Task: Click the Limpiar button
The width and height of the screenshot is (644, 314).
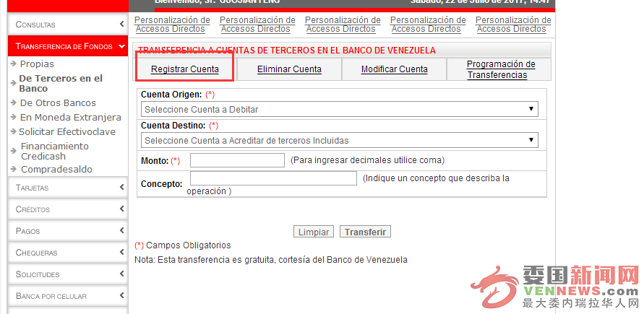Action: (x=314, y=232)
